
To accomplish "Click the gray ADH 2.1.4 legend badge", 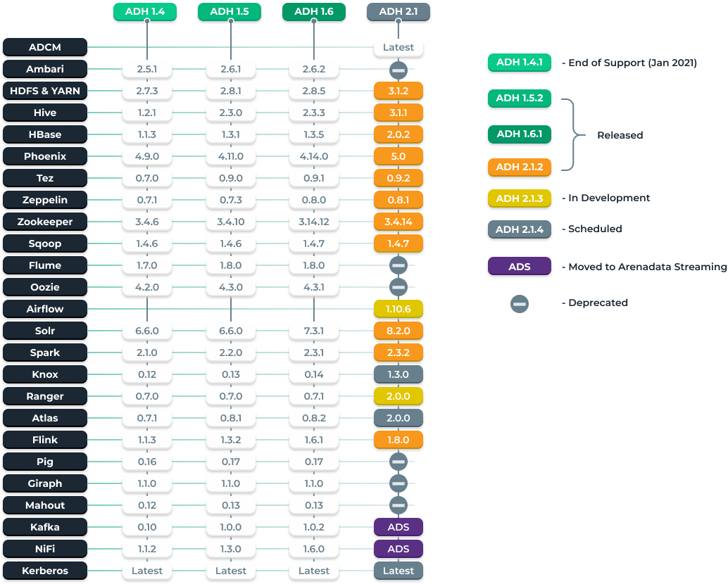I will [520, 229].
